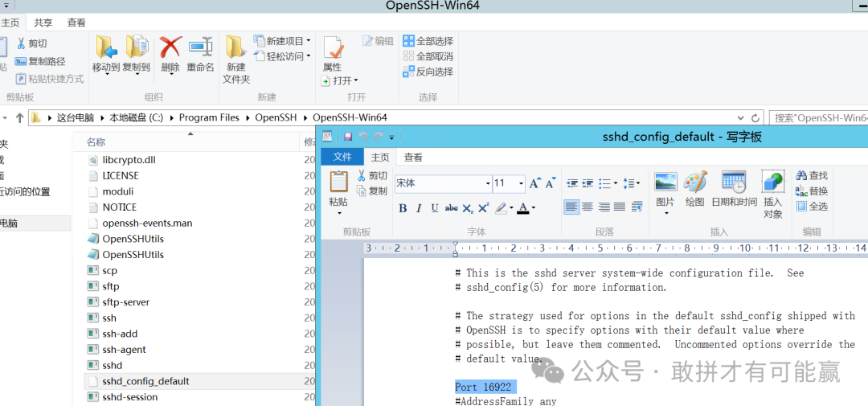Open the font size dropdown showing 11
The image size is (868, 406).
[x=522, y=183]
